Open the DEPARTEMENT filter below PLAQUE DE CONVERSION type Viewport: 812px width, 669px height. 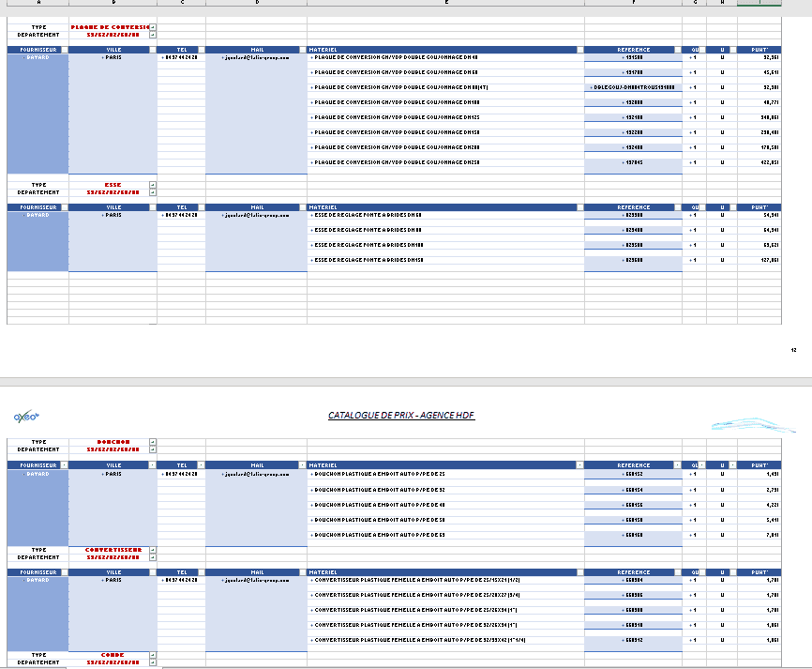(153, 35)
